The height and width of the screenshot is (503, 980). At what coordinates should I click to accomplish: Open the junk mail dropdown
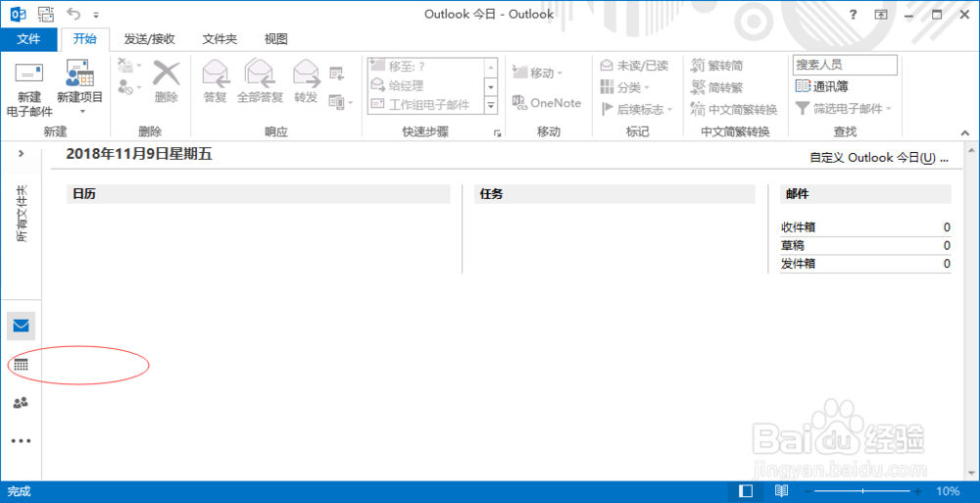[x=129, y=87]
